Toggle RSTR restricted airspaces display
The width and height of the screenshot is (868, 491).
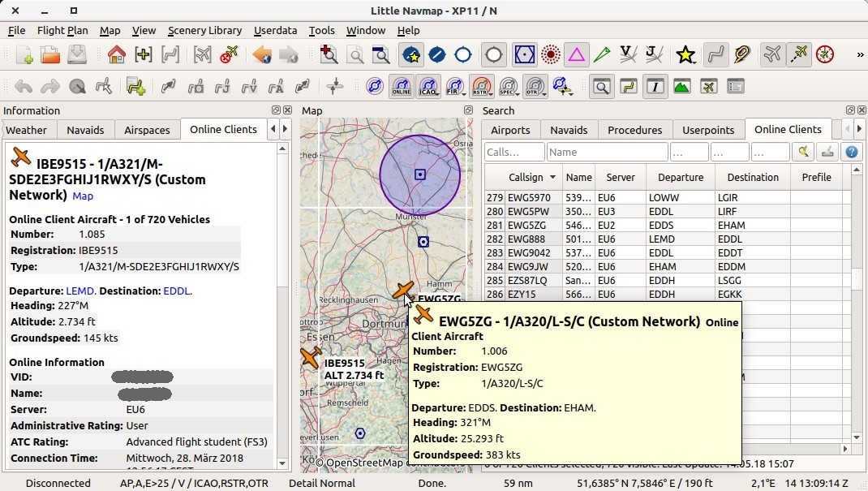coord(481,86)
